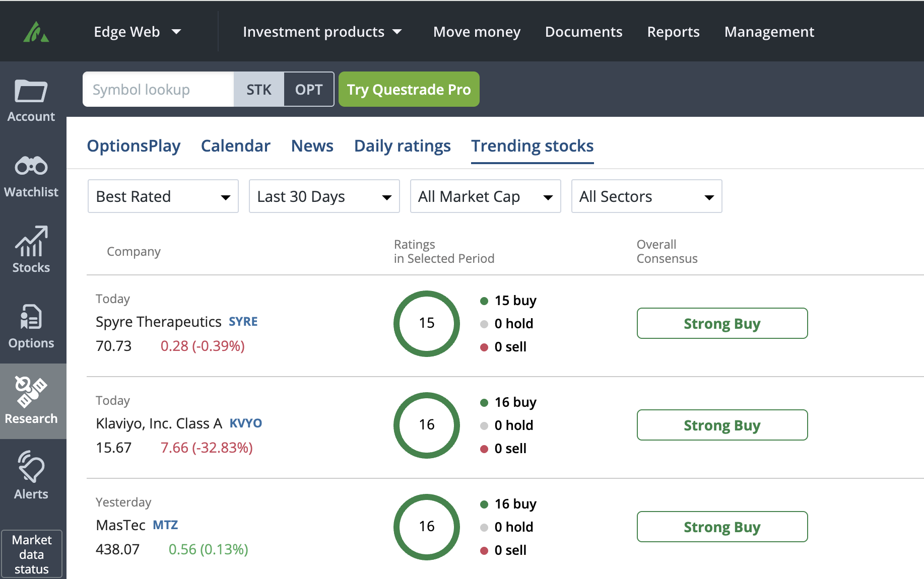
Task: Click Klaviyo ratings circle showing 16
Action: tap(427, 425)
